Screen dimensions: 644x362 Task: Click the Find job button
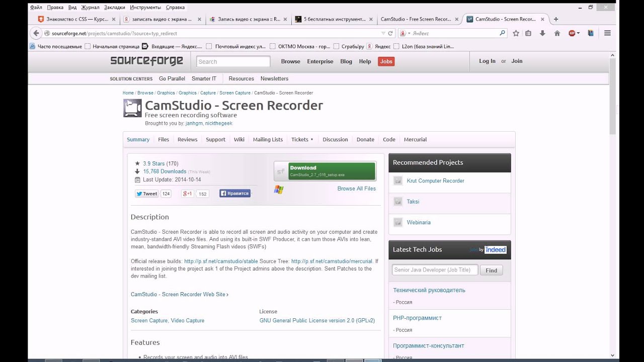pyautogui.click(x=491, y=270)
